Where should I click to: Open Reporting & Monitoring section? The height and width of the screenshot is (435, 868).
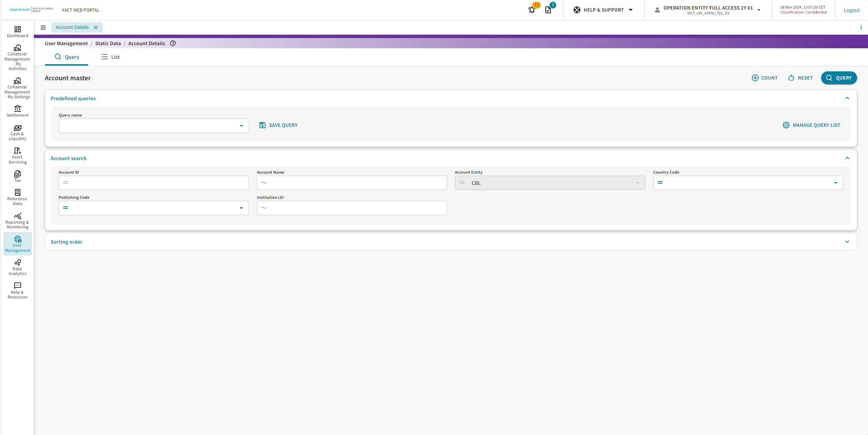coord(17,221)
